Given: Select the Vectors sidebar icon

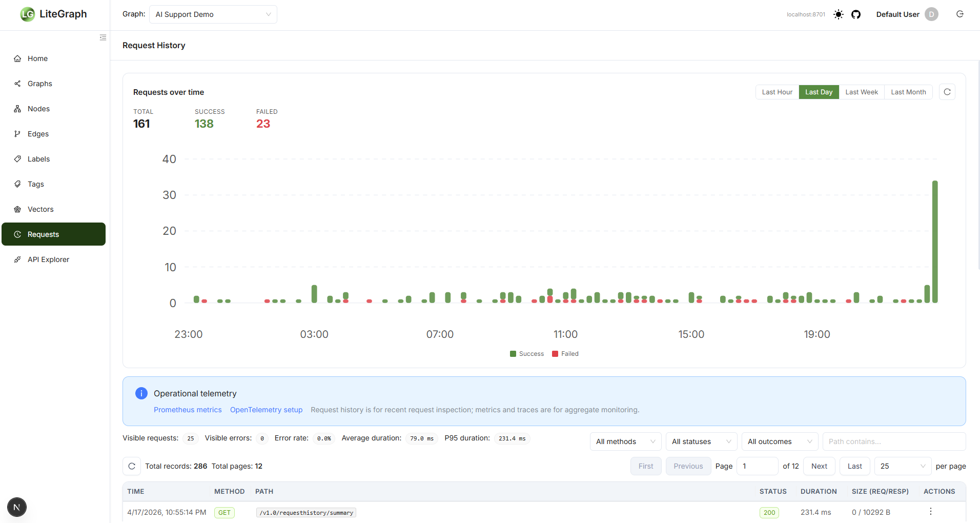Looking at the screenshot, I should tap(18, 209).
